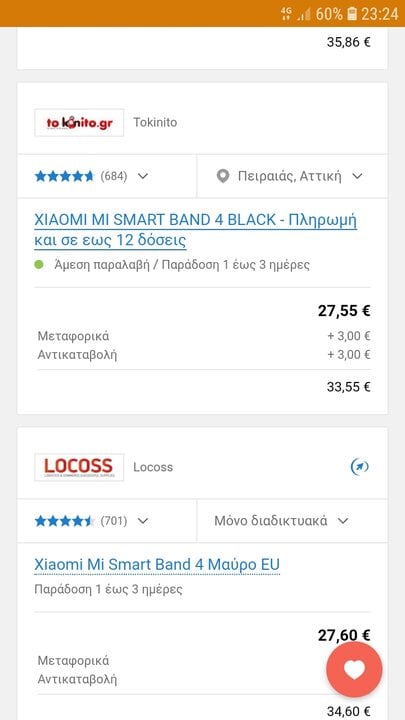The width and height of the screenshot is (405, 720).
Task: Tap the Tokinito star rating
Action: 64,176
